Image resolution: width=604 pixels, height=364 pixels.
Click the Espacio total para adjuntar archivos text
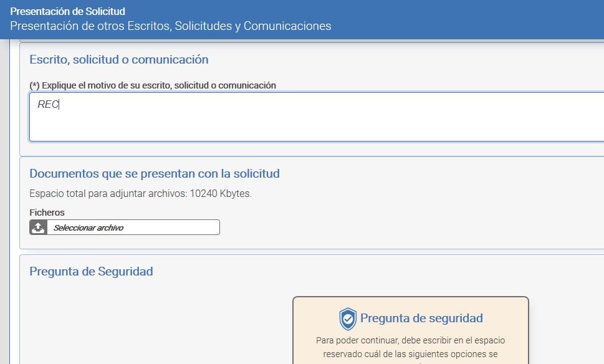click(x=140, y=194)
